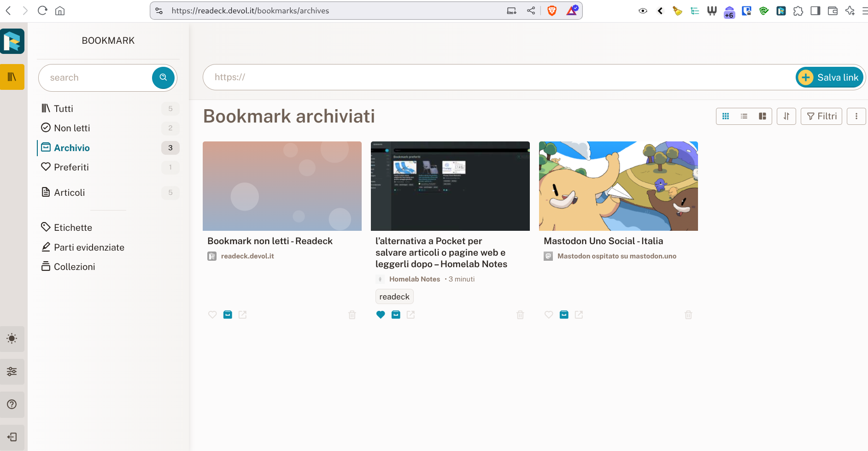Open the Mastodon illustration thumbnail

pyautogui.click(x=618, y=186)
